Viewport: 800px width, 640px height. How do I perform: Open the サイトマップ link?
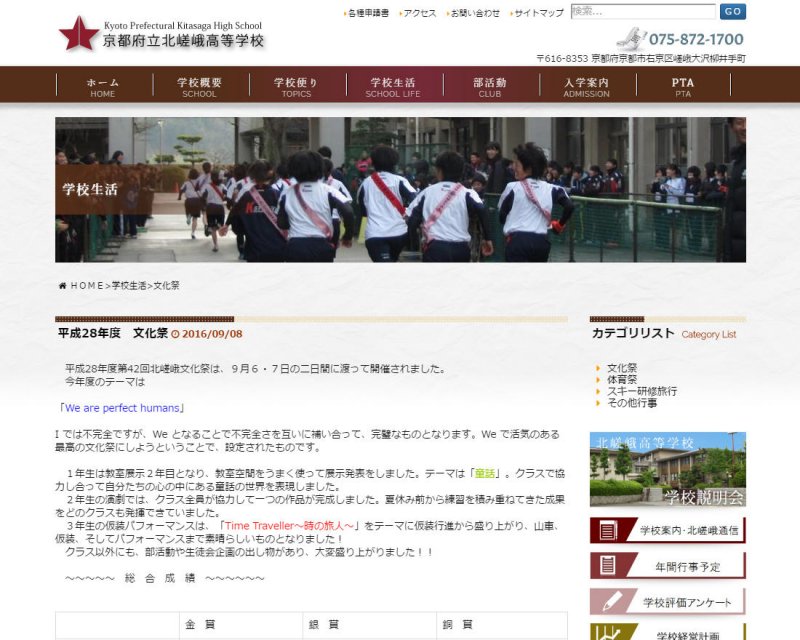pyautogui.click(x=538, y=13)
